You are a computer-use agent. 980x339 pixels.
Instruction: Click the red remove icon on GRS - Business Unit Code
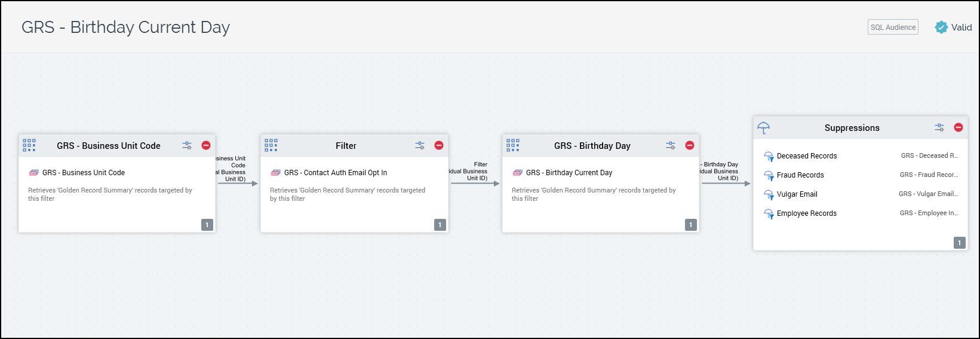206,145
